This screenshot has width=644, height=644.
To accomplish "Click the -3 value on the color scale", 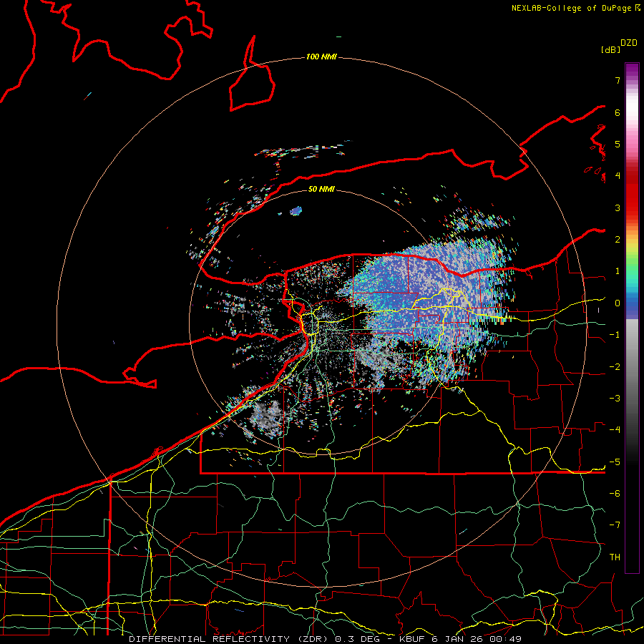I will (x=615, y=399).
